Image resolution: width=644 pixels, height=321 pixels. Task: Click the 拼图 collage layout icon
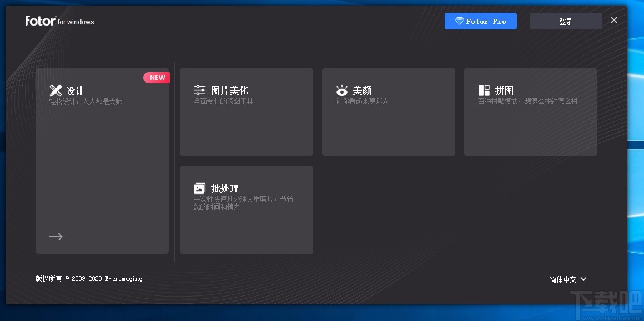[x=484, y=90]
